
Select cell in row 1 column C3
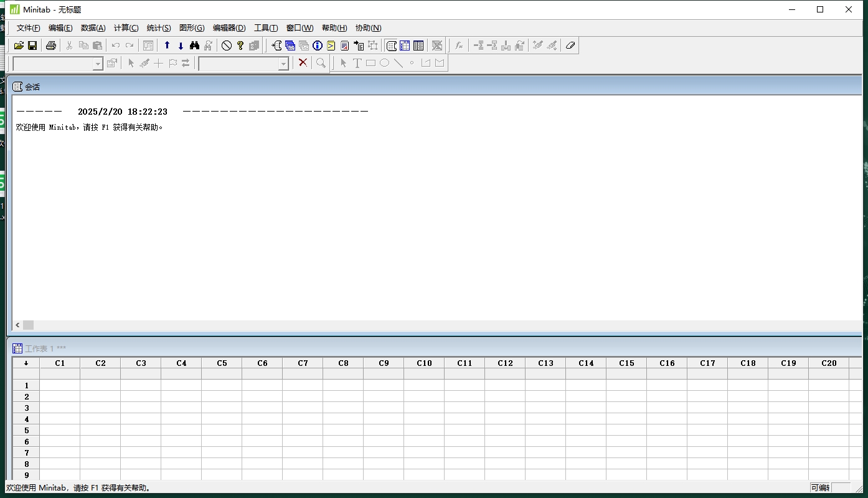[141, 386]
